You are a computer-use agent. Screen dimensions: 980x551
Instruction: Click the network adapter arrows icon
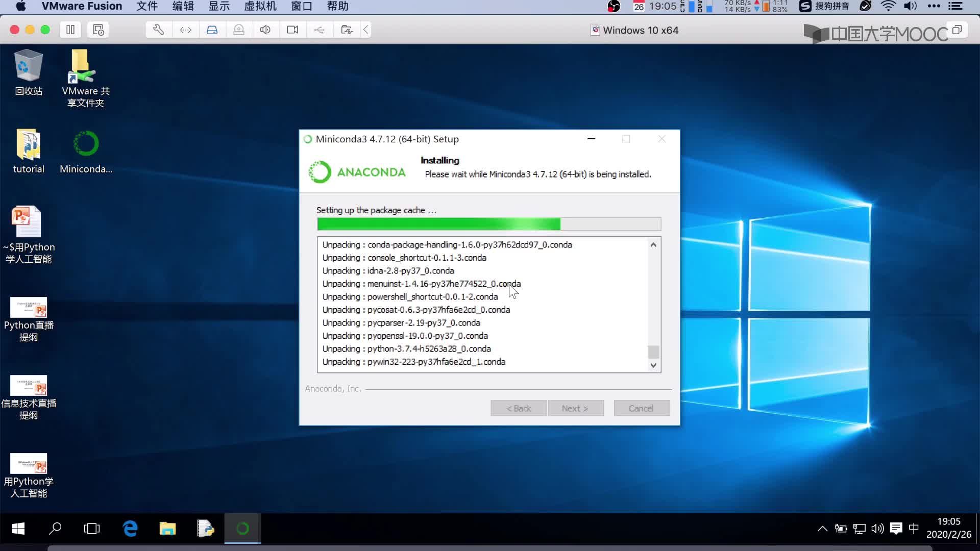point(186,30)
